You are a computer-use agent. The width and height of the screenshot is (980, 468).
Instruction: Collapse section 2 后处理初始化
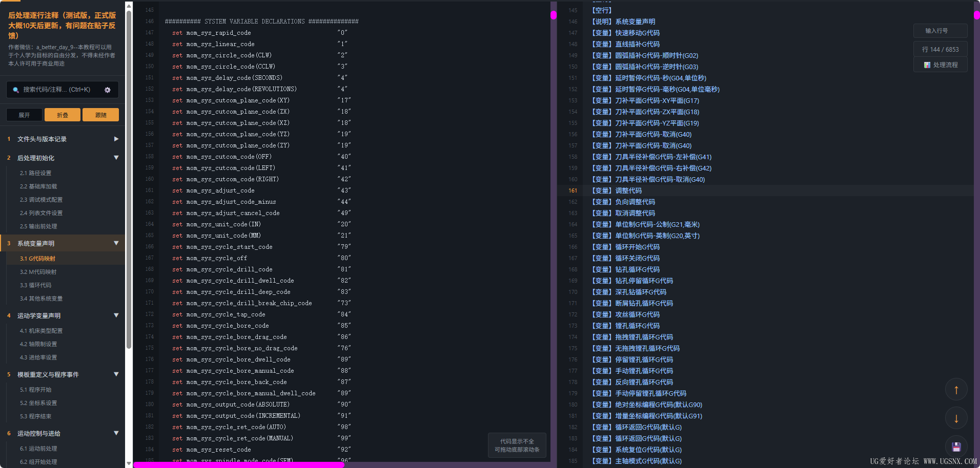116,158
